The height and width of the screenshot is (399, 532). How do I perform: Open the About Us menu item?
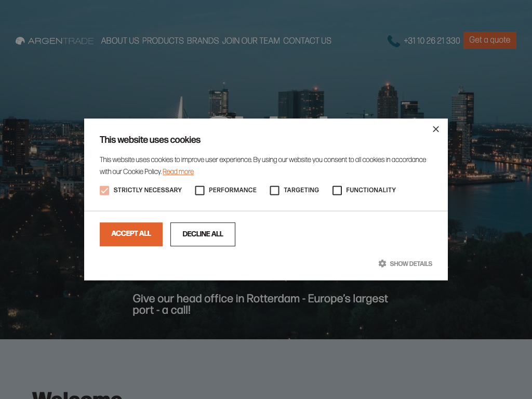[120, 41]
